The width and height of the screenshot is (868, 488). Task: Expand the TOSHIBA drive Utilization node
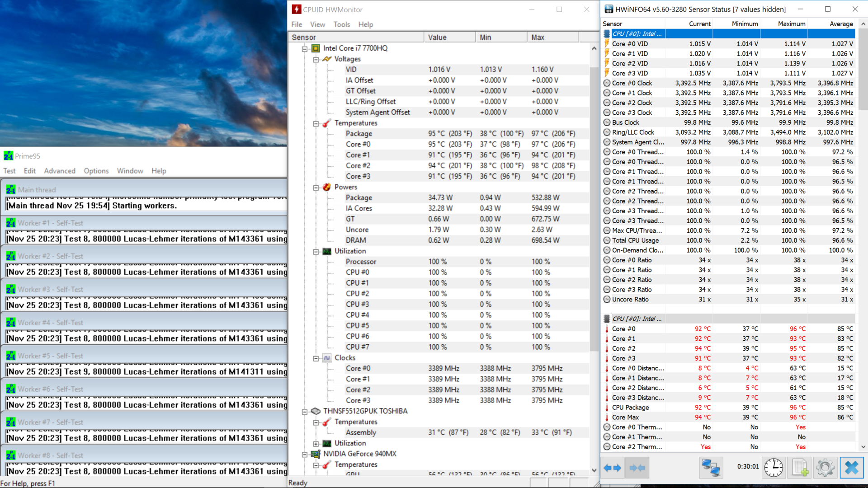pyautogui.click(x=316, y=444)
